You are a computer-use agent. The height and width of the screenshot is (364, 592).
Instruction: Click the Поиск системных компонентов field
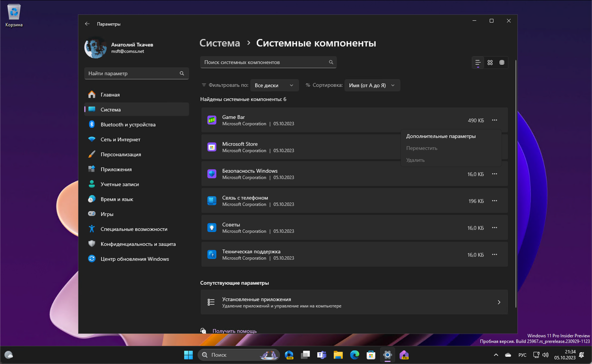(268, 62)
